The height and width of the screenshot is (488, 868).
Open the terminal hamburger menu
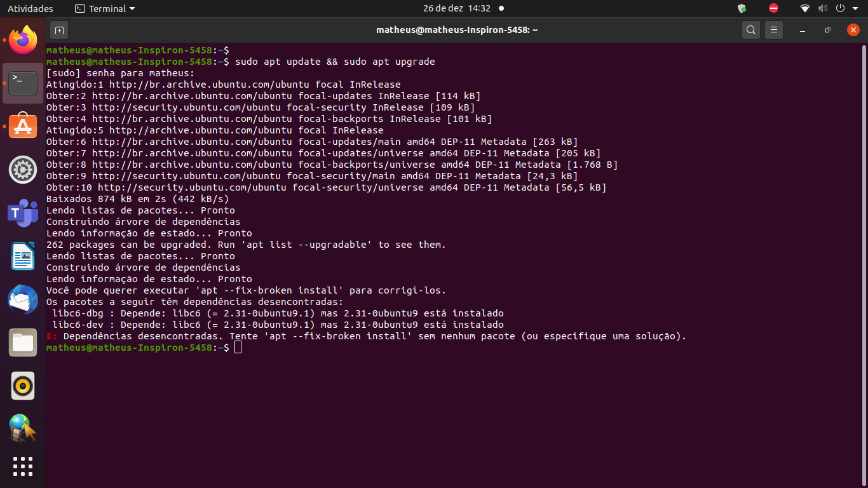[x=773, y=30]
